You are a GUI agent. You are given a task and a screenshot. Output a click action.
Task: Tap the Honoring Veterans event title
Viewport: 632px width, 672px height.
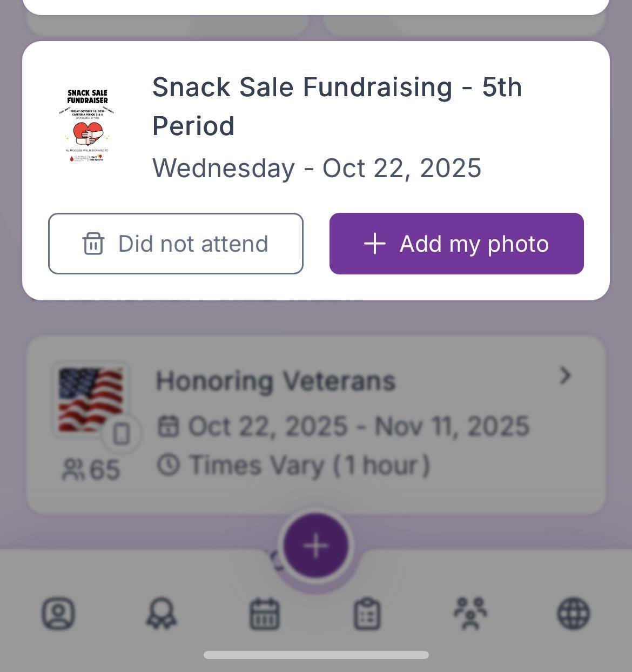(x=275, y=381)
